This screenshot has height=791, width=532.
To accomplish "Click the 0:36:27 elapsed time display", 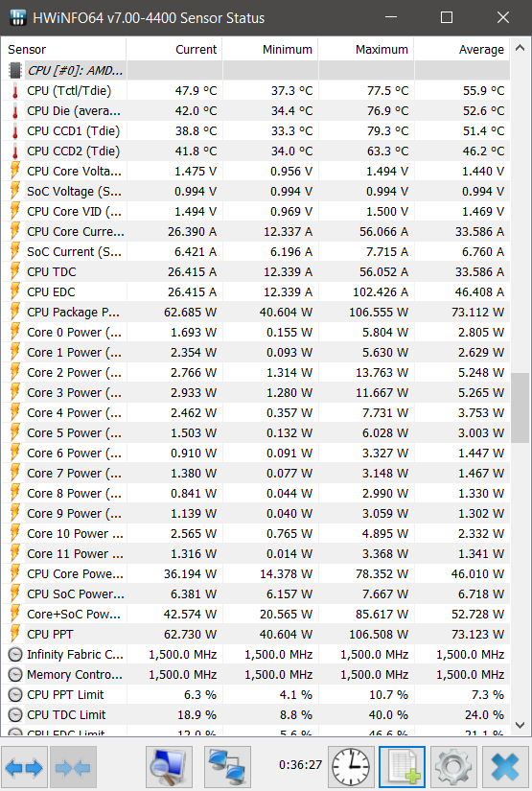I will [301, 765].
